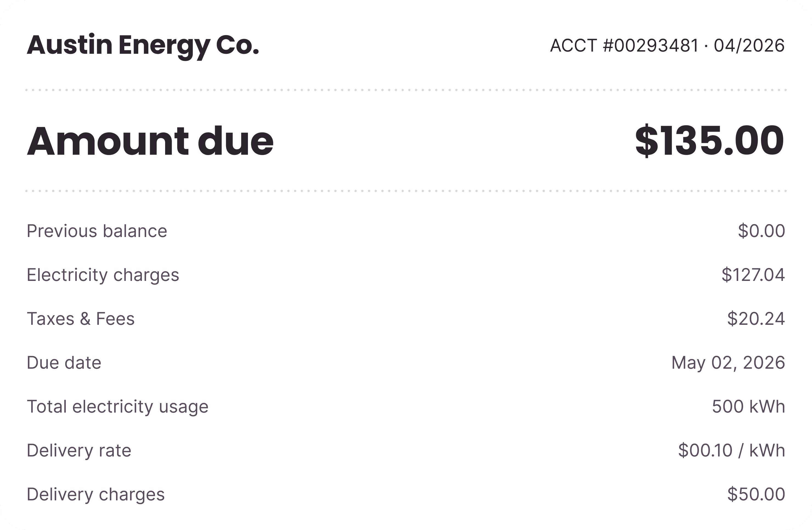Select the $50.00 delivery charges value
The image size is (812, 530).
click(756, 495)
